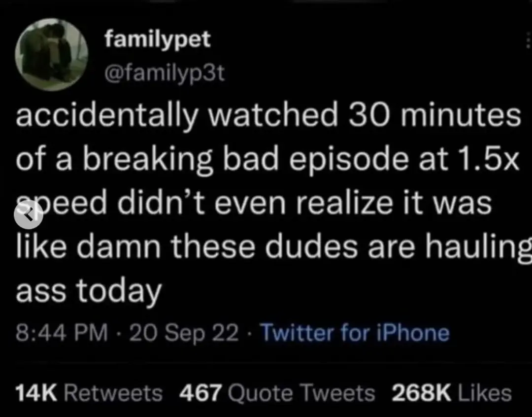Click the 8:44 PM timestamp

(62, 332)
